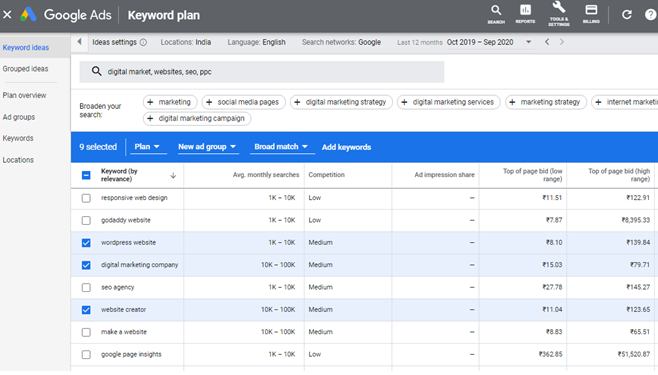
Task: Open Locations: India setting
Action: pos(185,42)
